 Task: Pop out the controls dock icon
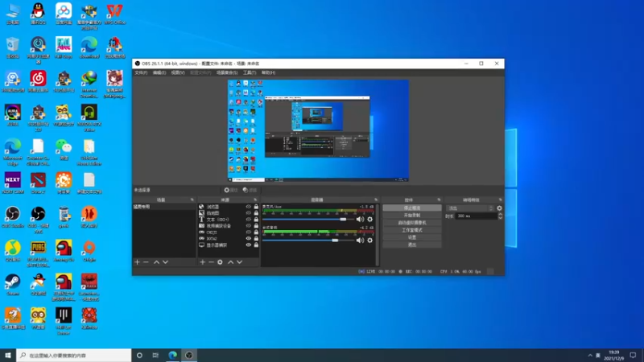point(439,200)
